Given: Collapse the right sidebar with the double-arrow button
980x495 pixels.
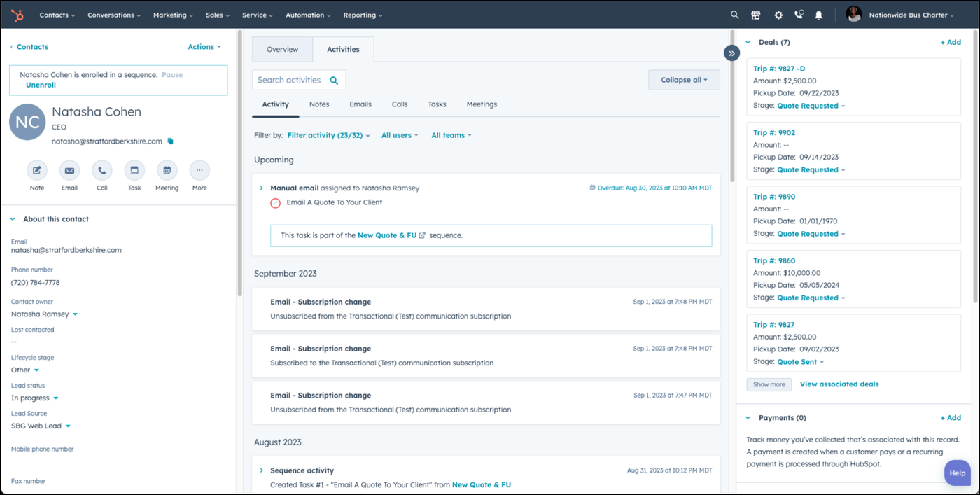Looking at the screenshot, I should [731, 53].
